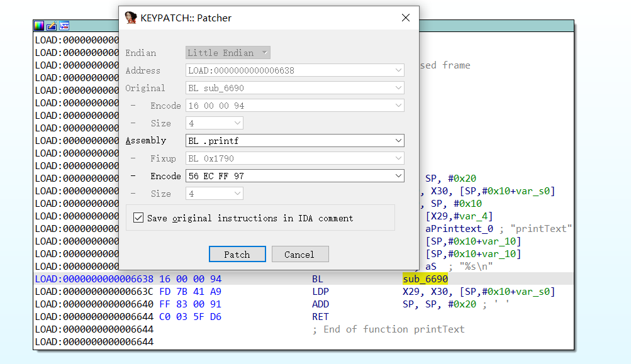Close the KEYPATCH Patcher dialog

[405, 18]
